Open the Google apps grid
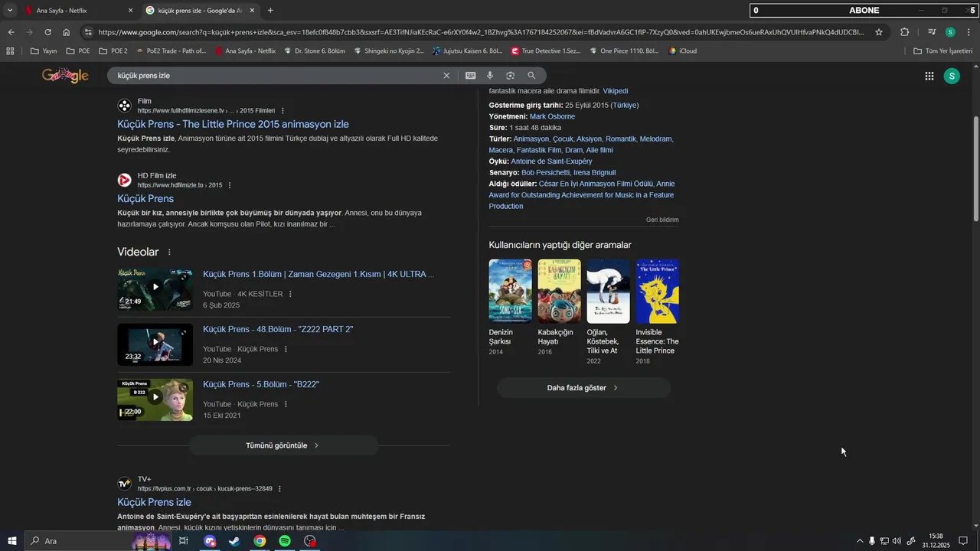The width and height of the screenshot is (980, 551). [x=929, y=76]
